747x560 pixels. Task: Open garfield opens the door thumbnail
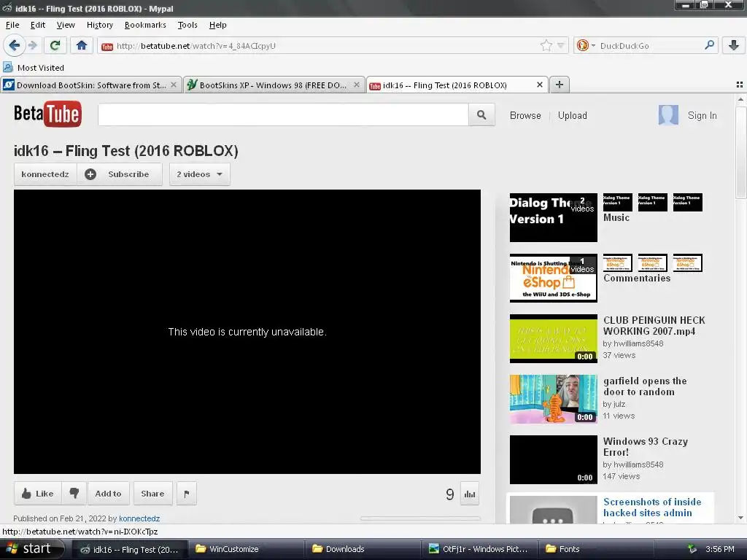pyautogui.click(x=553, y=399)
